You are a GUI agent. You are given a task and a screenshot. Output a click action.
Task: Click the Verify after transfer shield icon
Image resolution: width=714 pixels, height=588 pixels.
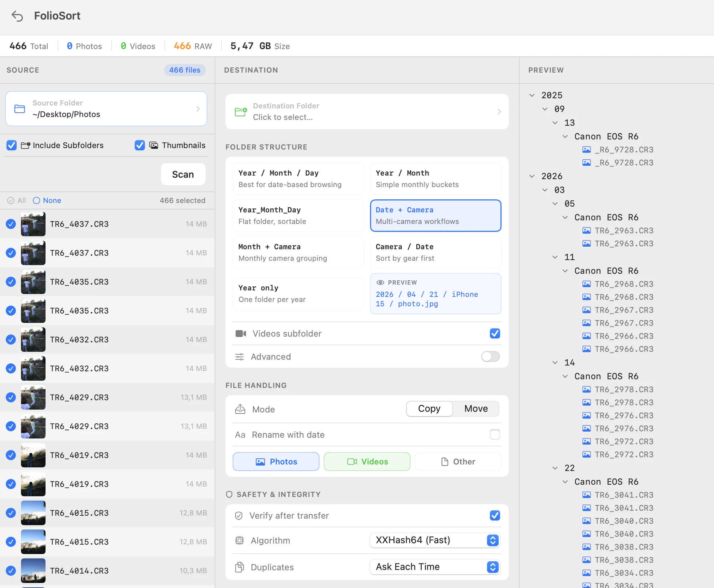238,516
